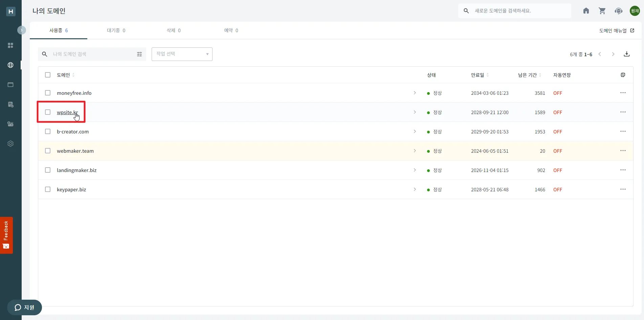Open the server toggle icon in sidebar
Screen dimensions: 644x320
pos(10,124)
